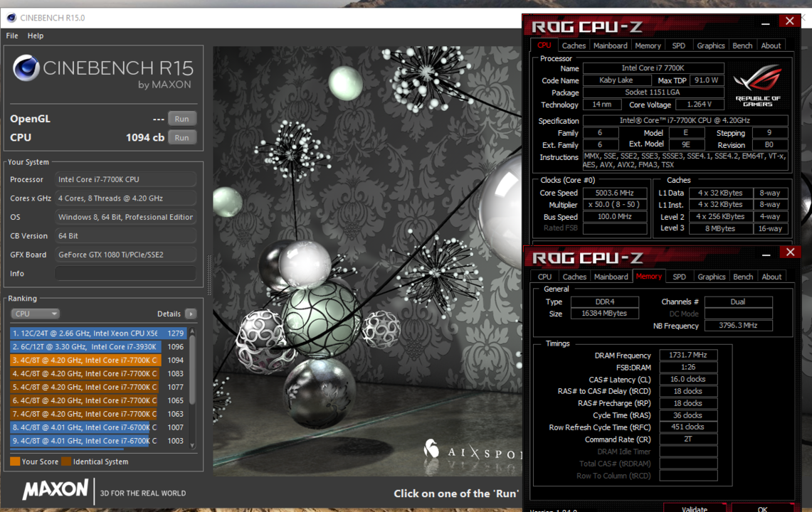Click Core Speed value 5003.6 MHz
Viewport: 812px width, 512px height.
point(615,193)
